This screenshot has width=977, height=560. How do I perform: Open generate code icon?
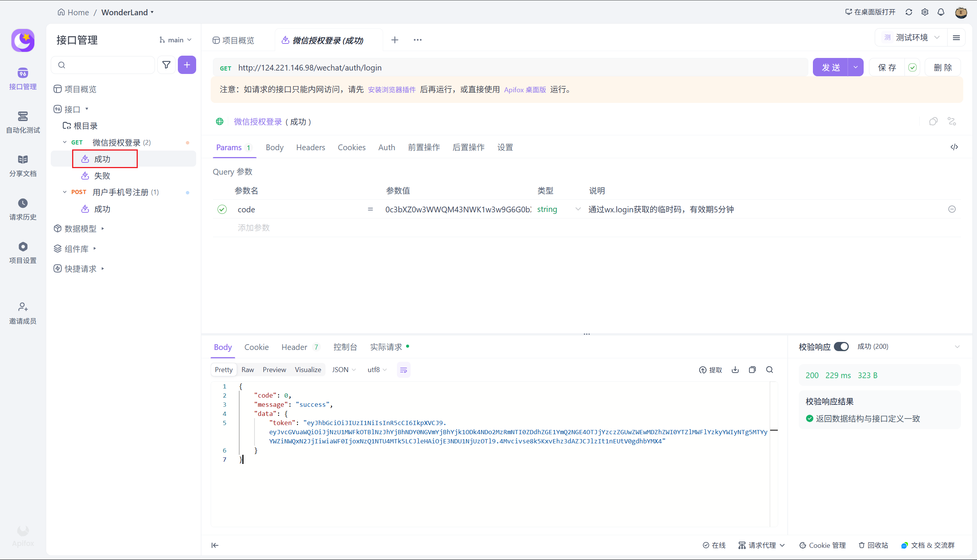coord(954,147)
